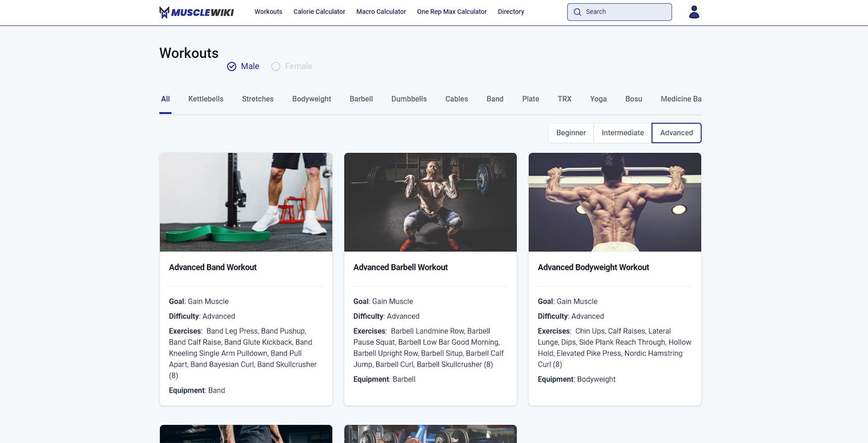This screenshot has width=868, height=443.
Task: Open the Calorie Calculator page
Action: coord(319,12)
